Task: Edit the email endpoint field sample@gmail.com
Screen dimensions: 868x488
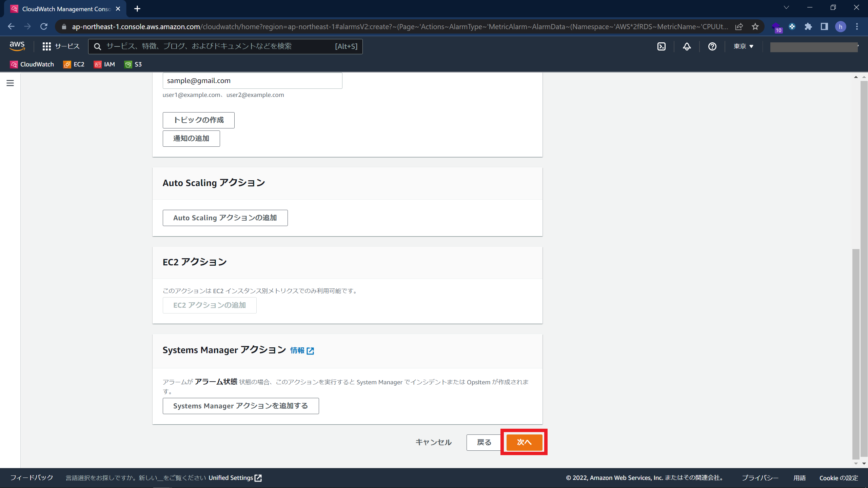Action: click(252, 81)
